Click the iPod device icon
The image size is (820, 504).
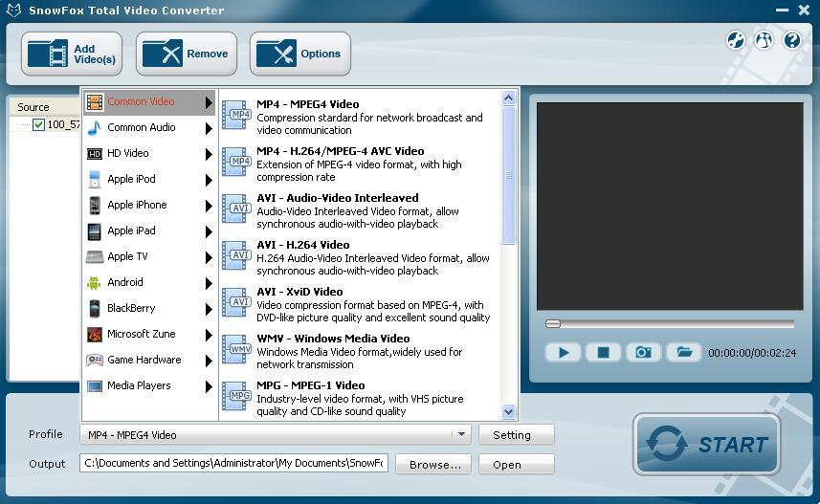point(95,180)
